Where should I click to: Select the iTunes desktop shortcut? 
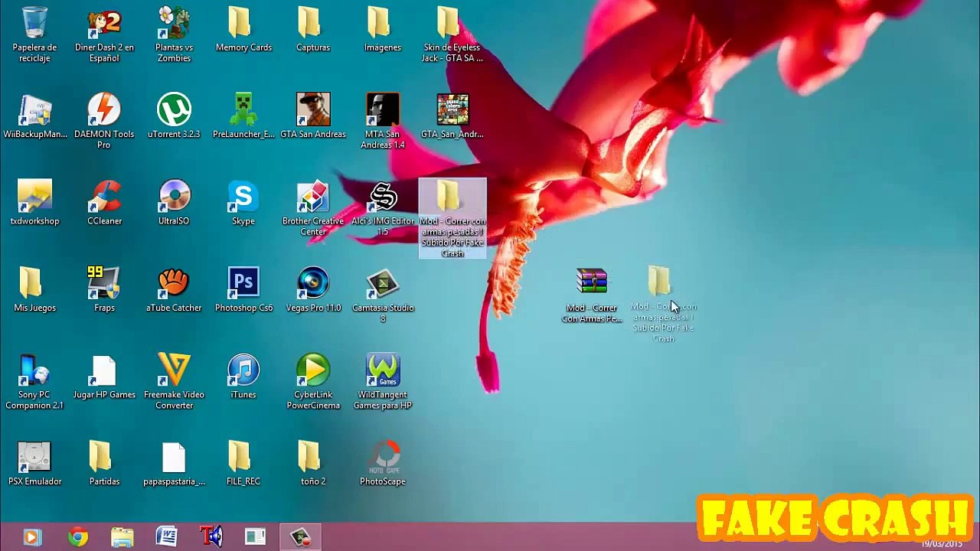(x=243, y=377)
